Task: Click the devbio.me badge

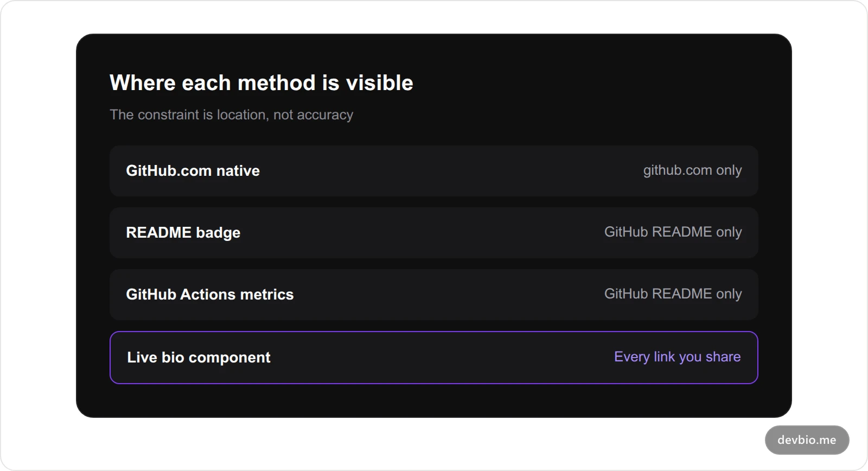Action: (x=807, y=440)
